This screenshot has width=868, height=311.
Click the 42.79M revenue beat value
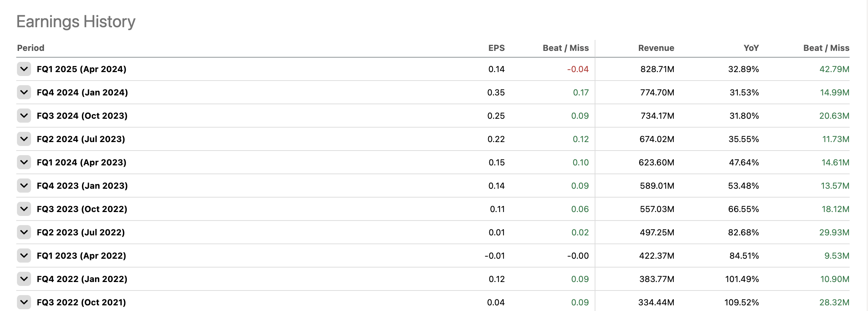(834, 69)
